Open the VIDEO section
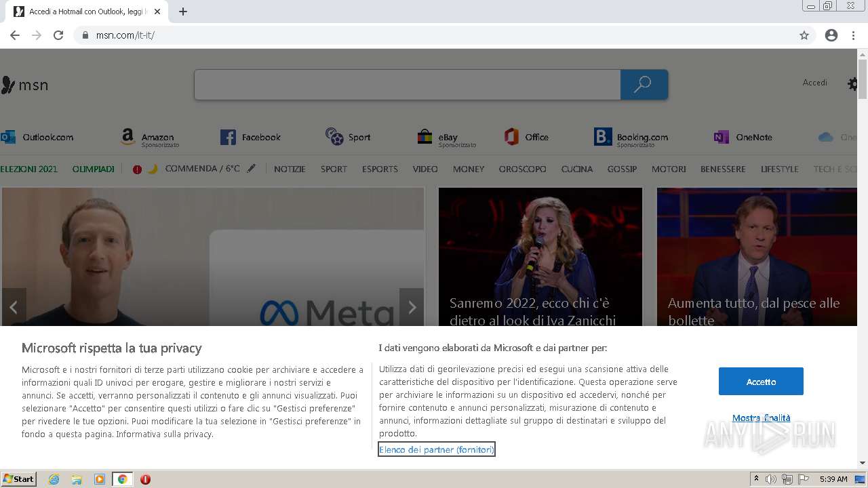The height and width of the screenshot is (488, 868). 425,169
